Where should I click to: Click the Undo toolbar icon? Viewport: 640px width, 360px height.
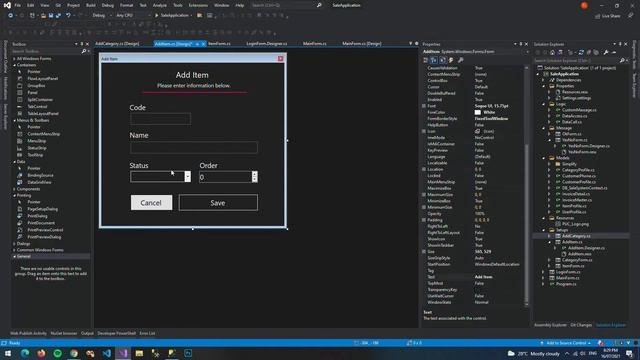69,16
